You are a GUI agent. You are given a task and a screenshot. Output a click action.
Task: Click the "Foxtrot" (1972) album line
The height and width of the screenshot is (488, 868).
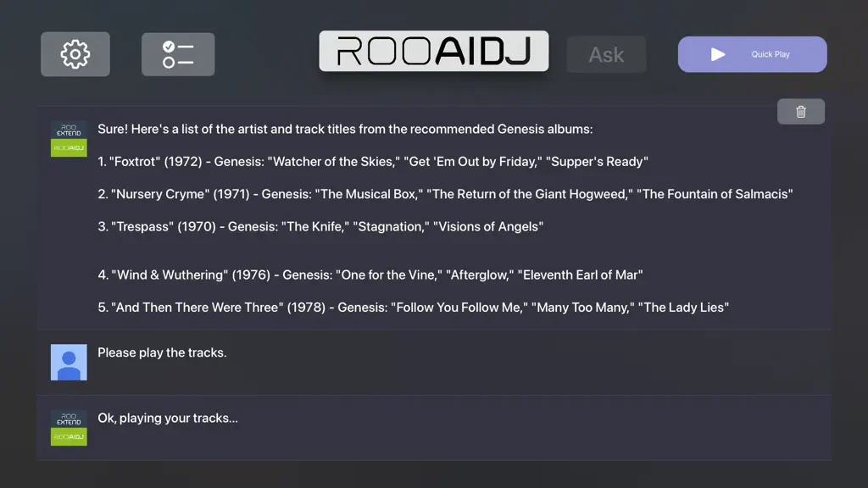373,162
